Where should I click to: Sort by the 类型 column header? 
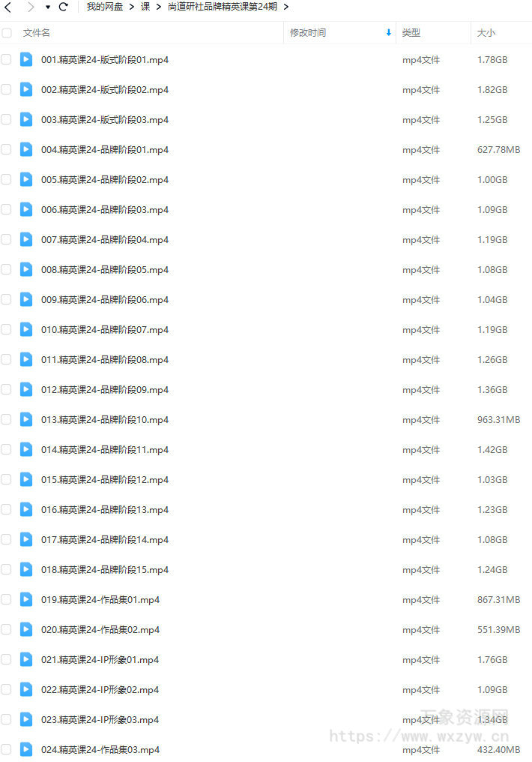[x=411, y=32]
